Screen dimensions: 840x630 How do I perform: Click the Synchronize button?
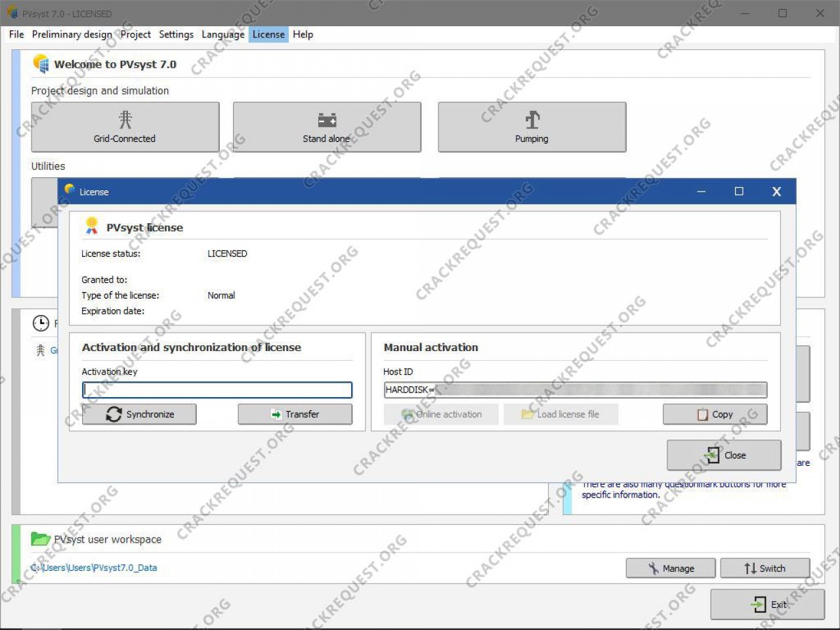[139, 414]
